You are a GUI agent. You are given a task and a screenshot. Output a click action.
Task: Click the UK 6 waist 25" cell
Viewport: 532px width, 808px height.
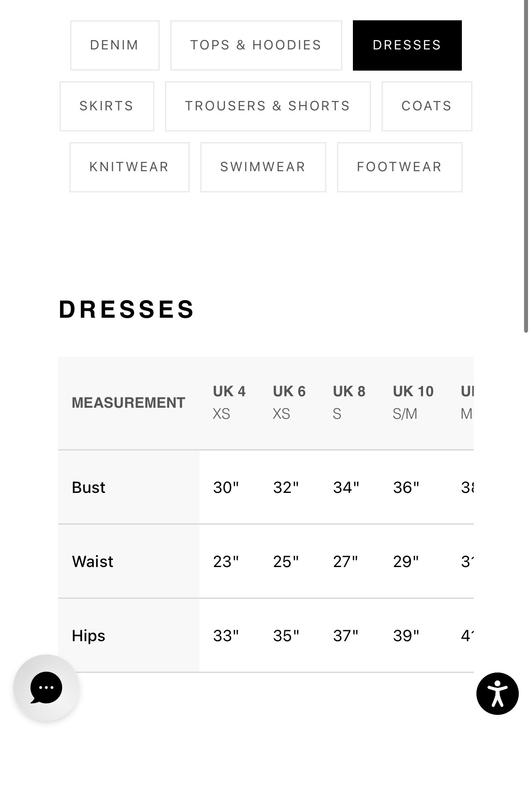click(286, 562)
